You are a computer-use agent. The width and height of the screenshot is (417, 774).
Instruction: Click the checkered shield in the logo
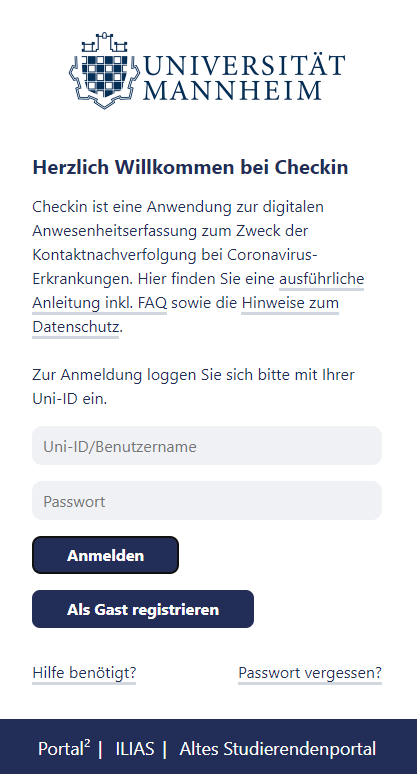pyautogui.click(x=104, y=74)
